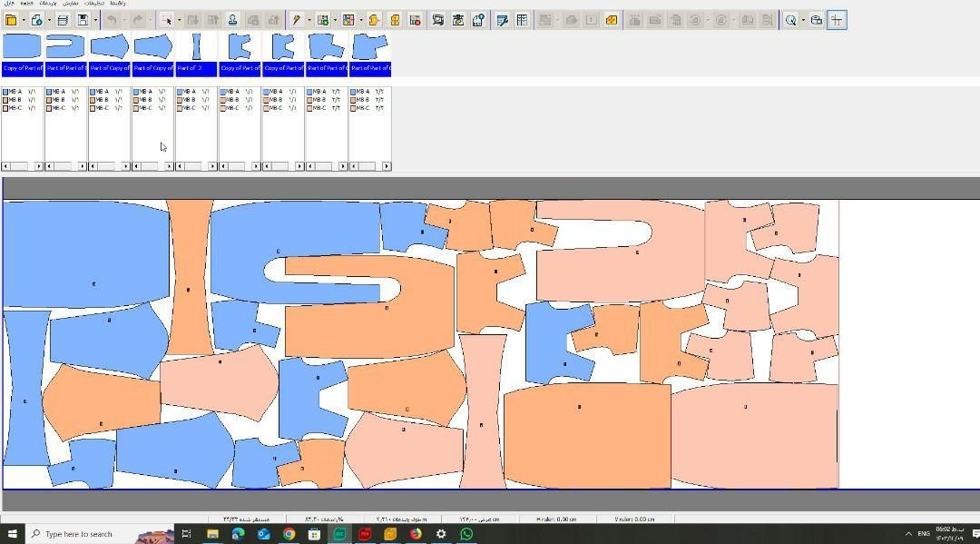
Task: Click the orange piece with left arrow icon
Action: tap(375, 20)
